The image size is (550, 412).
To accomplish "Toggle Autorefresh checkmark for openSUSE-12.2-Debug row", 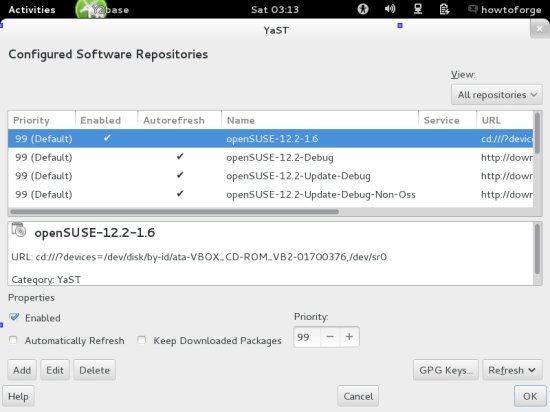I will (x=180, y=156).
